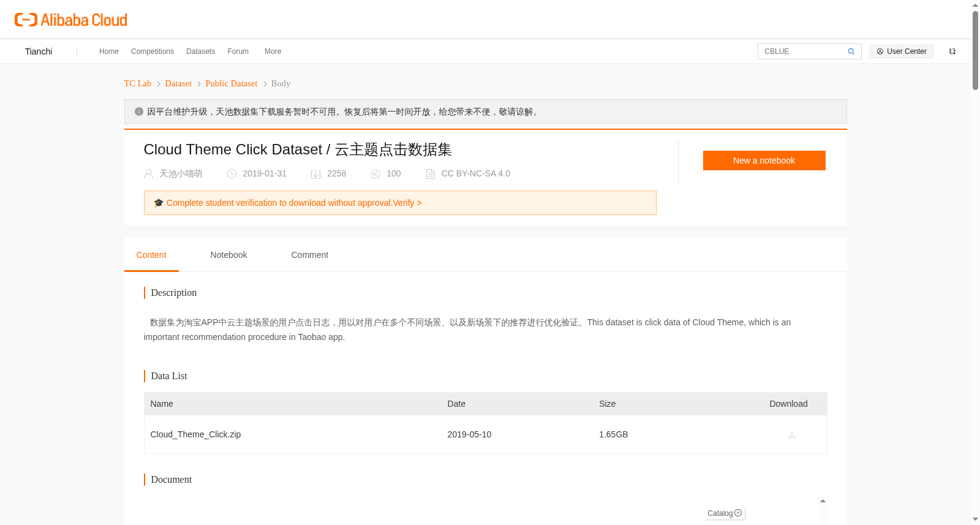Open the User Center button

tap(901, 51)
